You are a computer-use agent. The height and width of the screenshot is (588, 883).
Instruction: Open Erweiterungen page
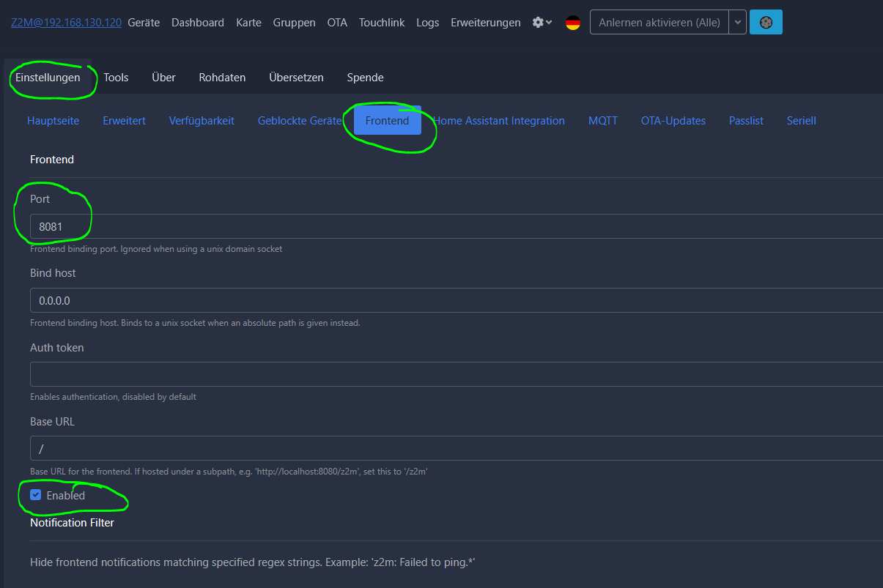(x=486, y=23)
